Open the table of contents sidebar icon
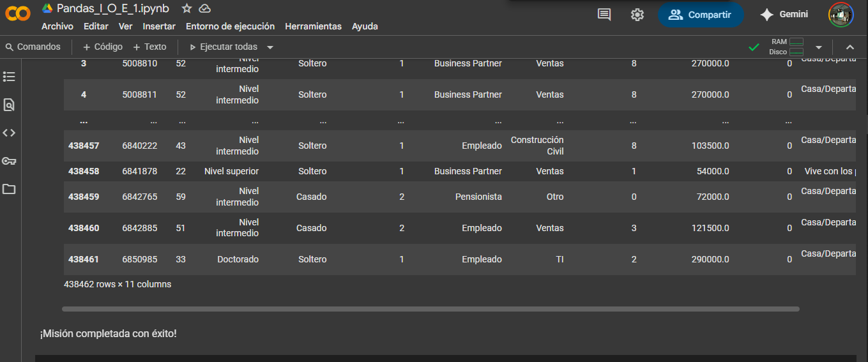Image resolution: width=868 pixels, height=362 pixels. [x=9, y=77]
